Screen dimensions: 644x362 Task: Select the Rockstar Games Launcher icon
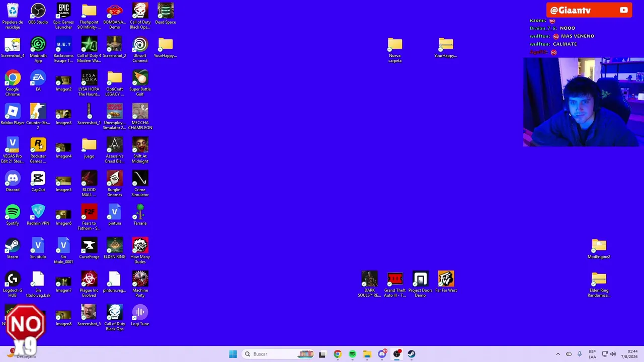[38, 150]
